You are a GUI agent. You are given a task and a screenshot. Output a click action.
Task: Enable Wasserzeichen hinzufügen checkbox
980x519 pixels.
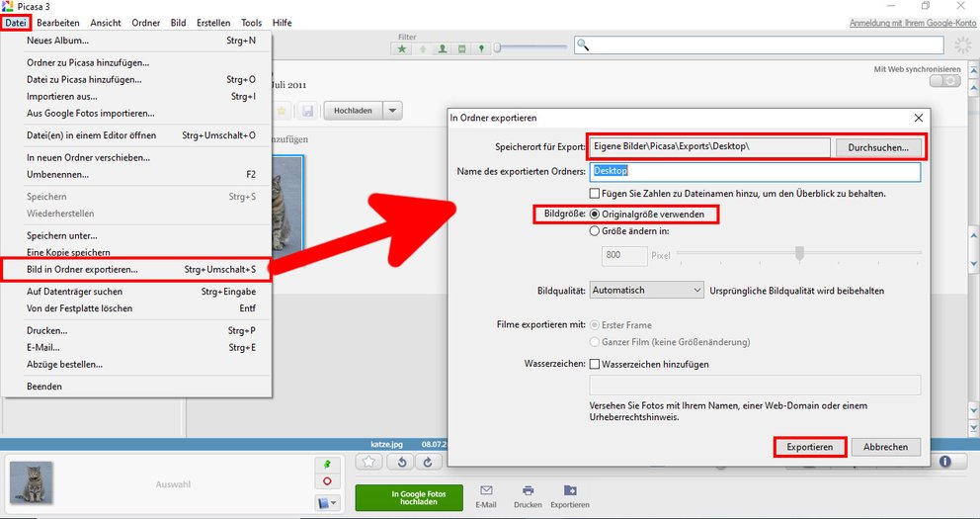[x=595, y=364]
